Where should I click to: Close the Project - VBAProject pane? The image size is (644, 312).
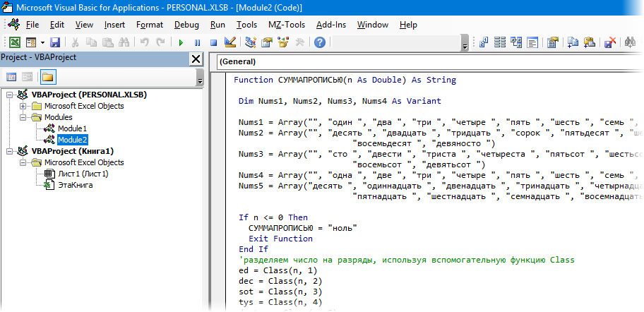(x=196, y=59)
